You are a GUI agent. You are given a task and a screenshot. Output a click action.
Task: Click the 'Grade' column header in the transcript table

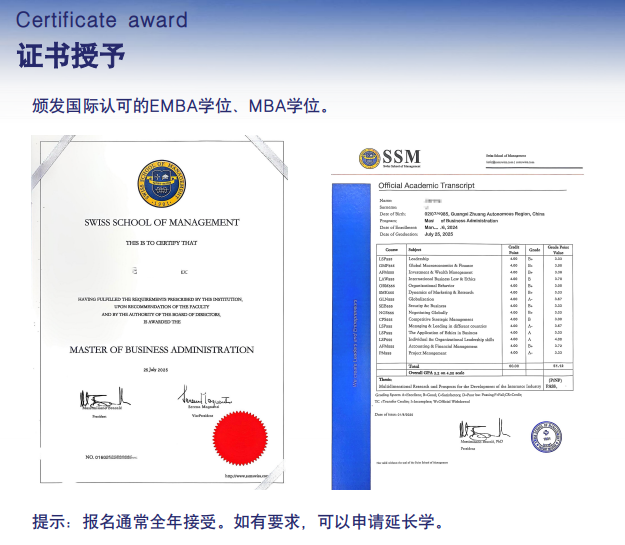click(535, 250)
